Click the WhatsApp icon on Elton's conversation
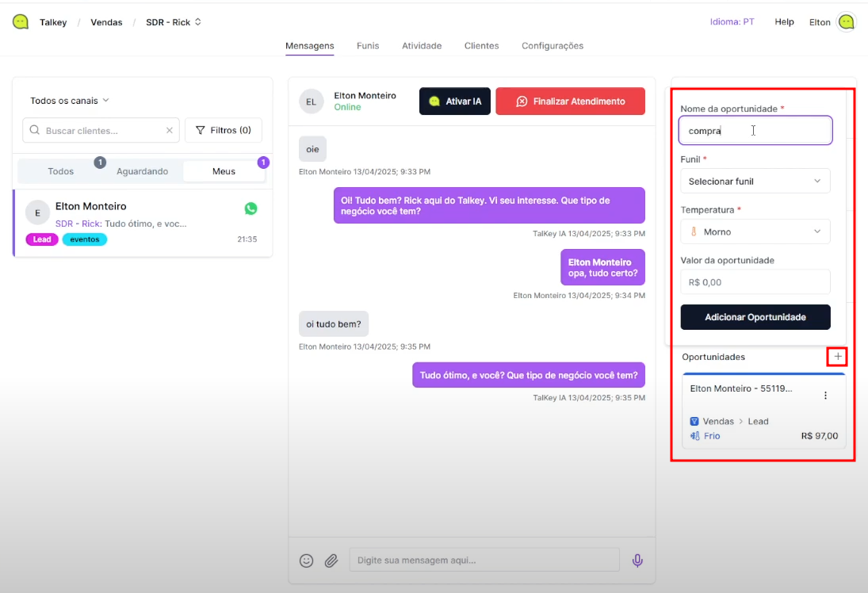Viewport: 868px width, 593px height. point(250,209)
